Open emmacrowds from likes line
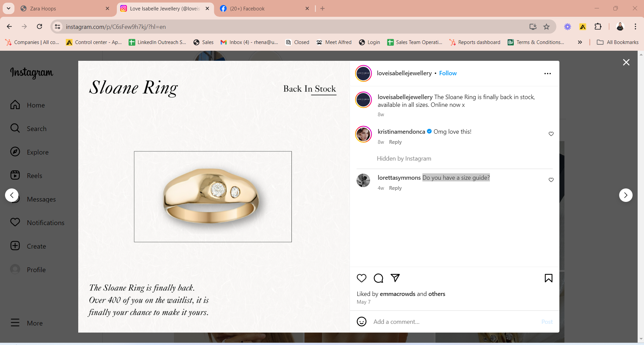The height and width of the screenshot is (345, 644). coord(398,294)
